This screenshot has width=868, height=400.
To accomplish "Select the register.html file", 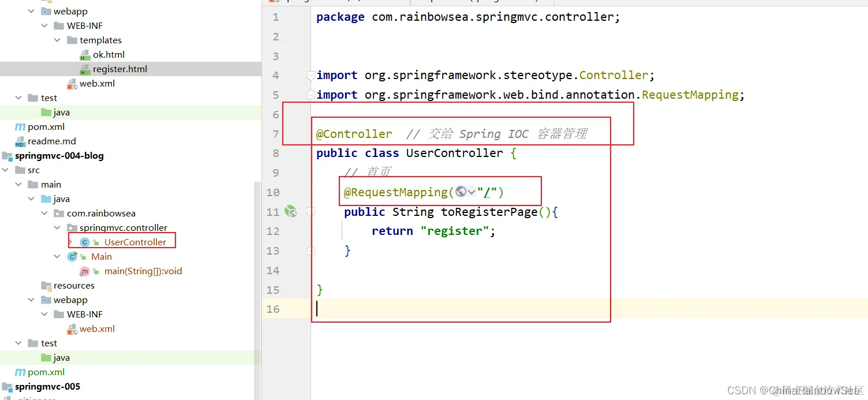I will tap(120, 69).
